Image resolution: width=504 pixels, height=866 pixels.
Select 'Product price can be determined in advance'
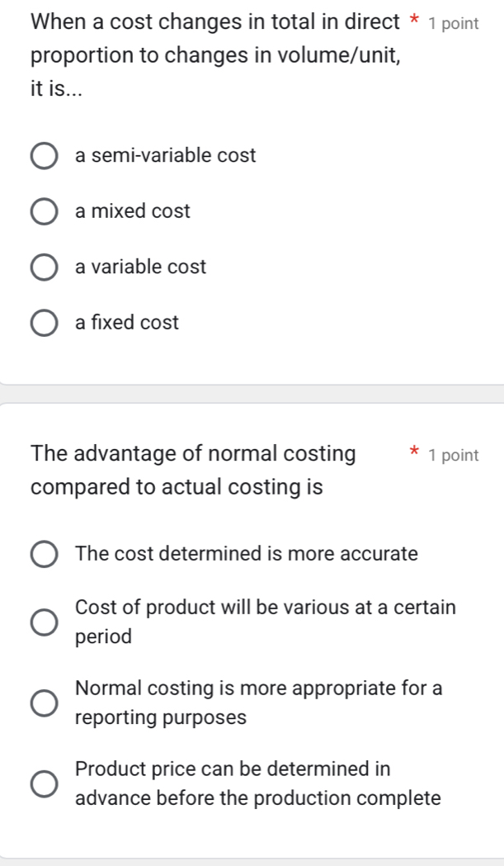(x=44, y=783)
